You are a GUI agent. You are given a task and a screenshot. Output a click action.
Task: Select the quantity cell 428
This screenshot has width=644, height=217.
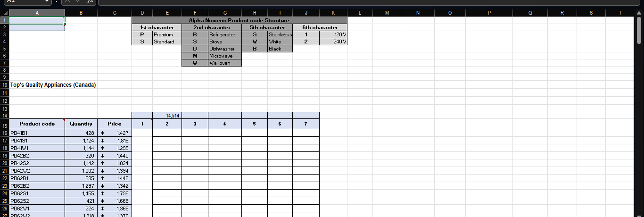click(x=81, y=133)
